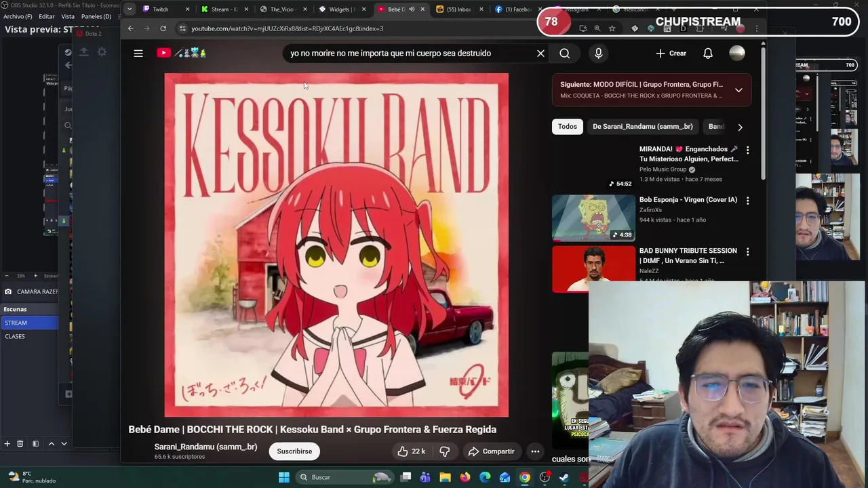This screenshot has width=868, height=488.
Task: Click the Steam settings gear icon in Dota 2 window
Action: [102, 52]
